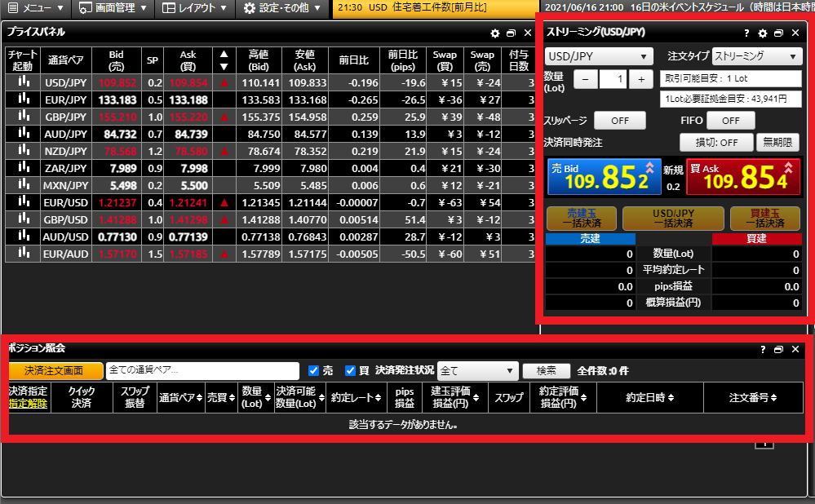Image resolution: width=815 pixels, height=504 pixels.
Task: Click the 検索 search button
Action: (x=546, y=370)
